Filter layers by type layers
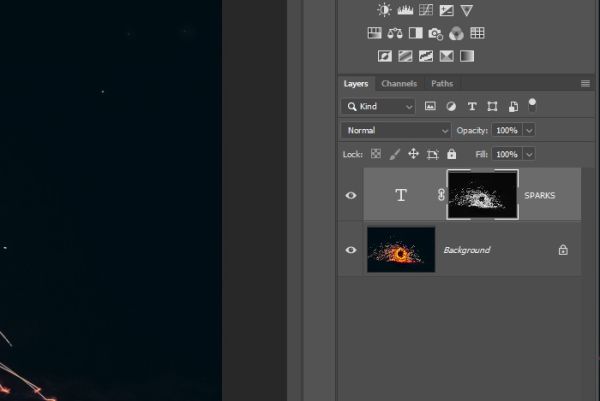 tap(472, 106)
